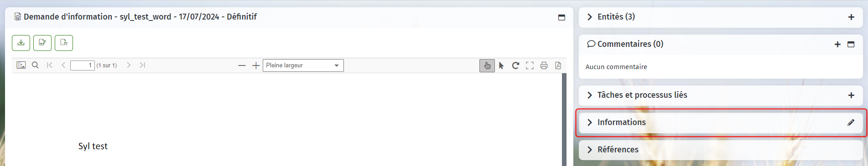Open the Pleine largeur zoom dropdown
868x166 pixels.
pos(303,65)
